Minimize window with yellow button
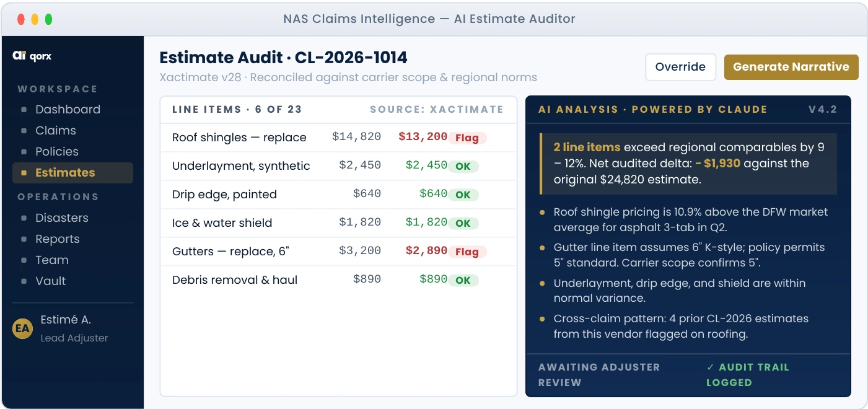868x409 pixels. coord(35,19)
